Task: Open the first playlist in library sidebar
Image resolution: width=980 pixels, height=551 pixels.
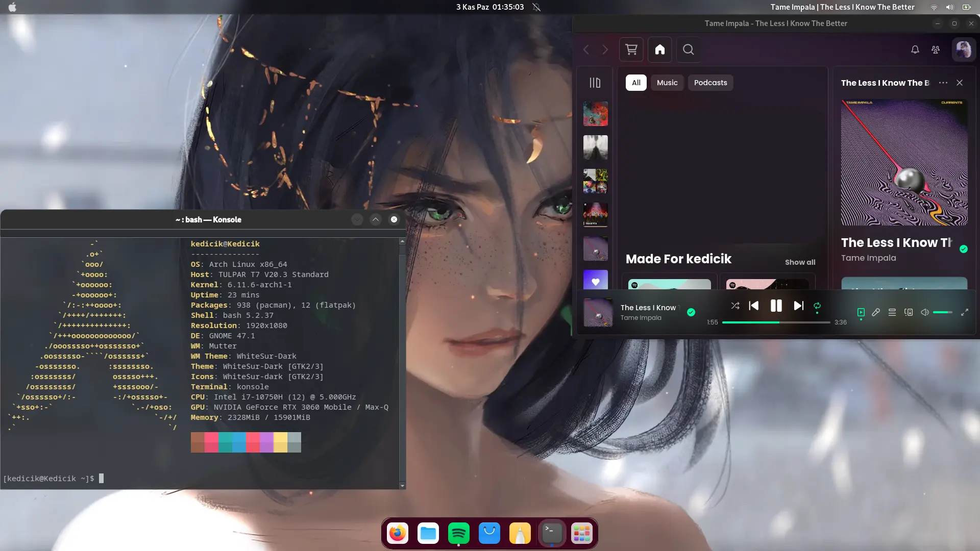Action: 596,113
